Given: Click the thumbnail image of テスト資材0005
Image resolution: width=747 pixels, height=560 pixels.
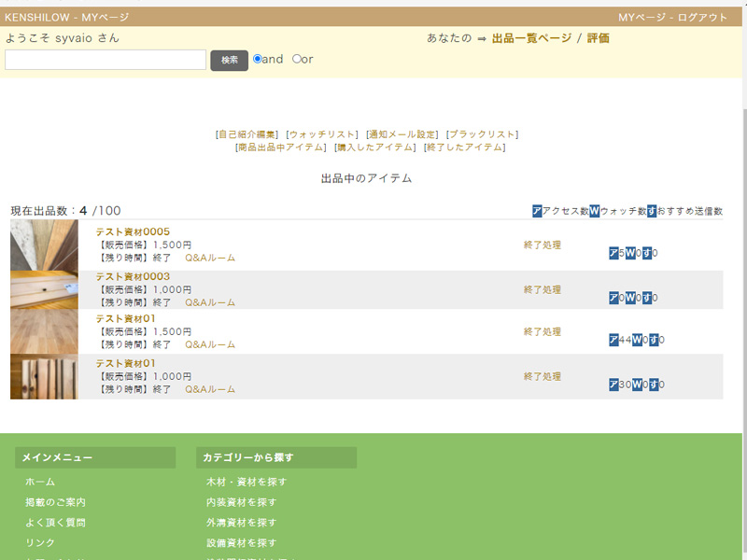Looking at the screenshot, I should [x=45, y=247].
